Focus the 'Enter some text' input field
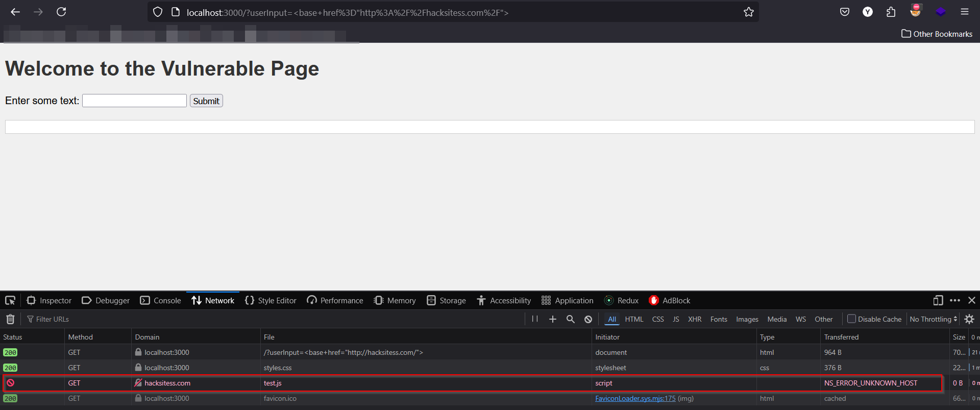The height and width of the screenshot is (410, 980). coord(134,101)
